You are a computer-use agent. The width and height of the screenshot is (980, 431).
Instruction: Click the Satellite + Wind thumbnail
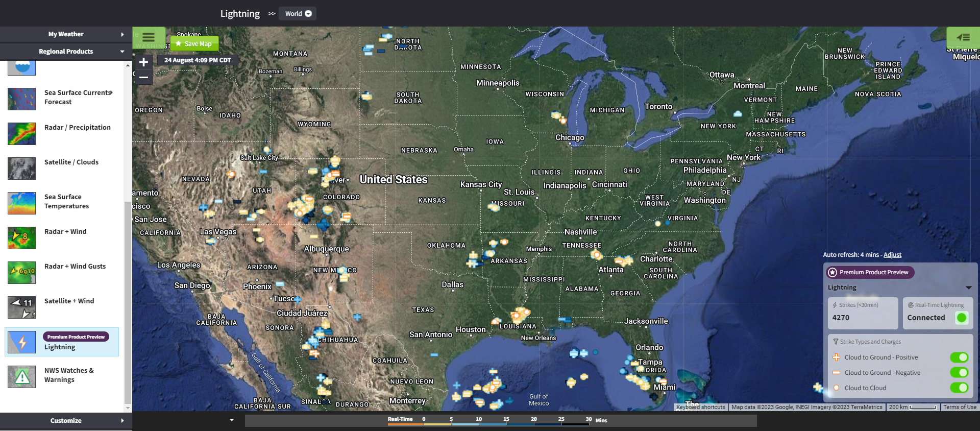pos(21,307)
